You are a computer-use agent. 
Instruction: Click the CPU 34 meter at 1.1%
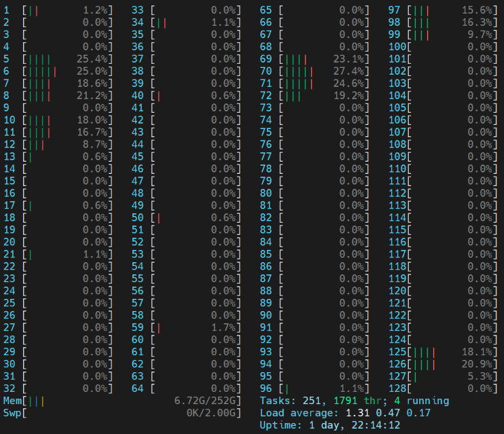[196, 22]
